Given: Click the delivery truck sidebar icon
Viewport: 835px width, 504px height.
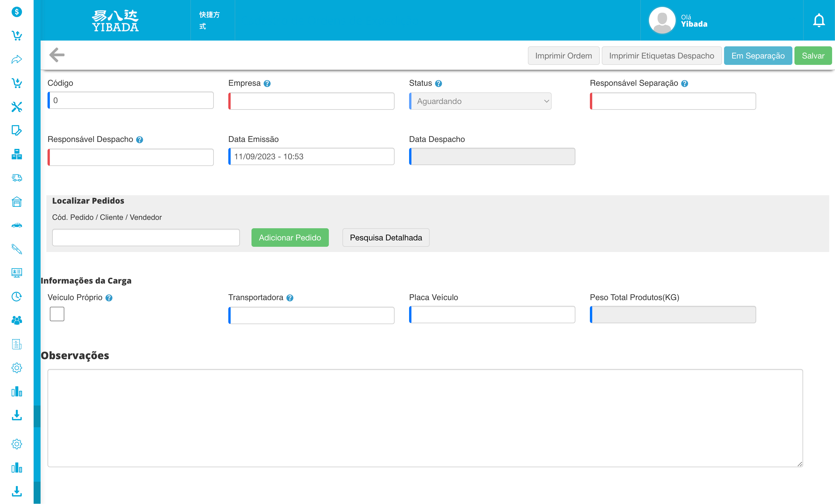Looking at the screenshot, I should (17, 178).
